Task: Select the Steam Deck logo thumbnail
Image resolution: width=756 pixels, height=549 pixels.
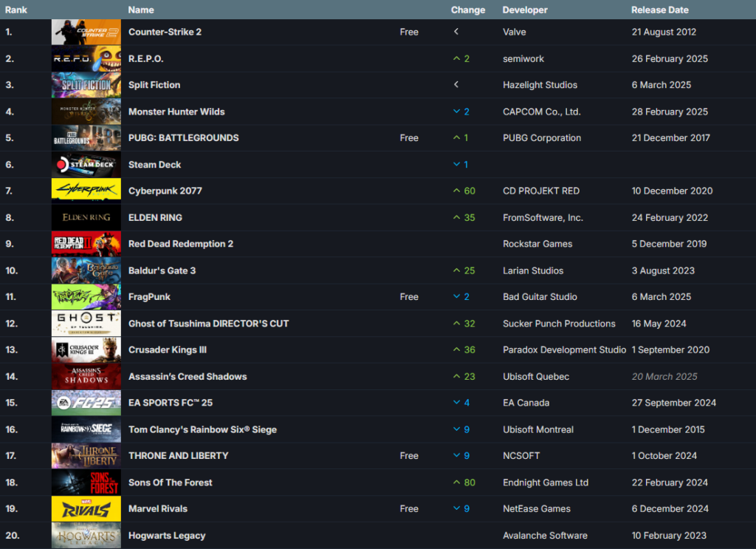Action: pos(86,165)
